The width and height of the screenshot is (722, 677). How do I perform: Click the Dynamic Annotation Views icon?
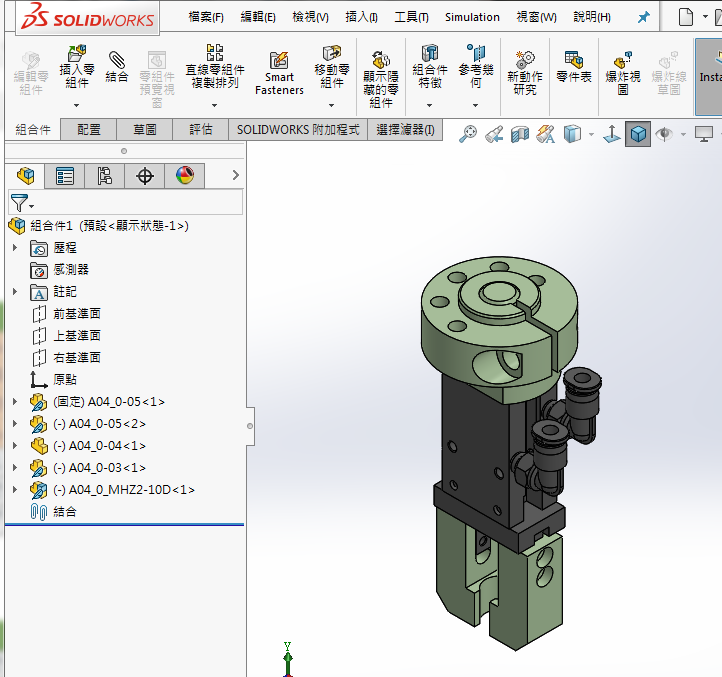pyautogui.click(x=546, y=134)
